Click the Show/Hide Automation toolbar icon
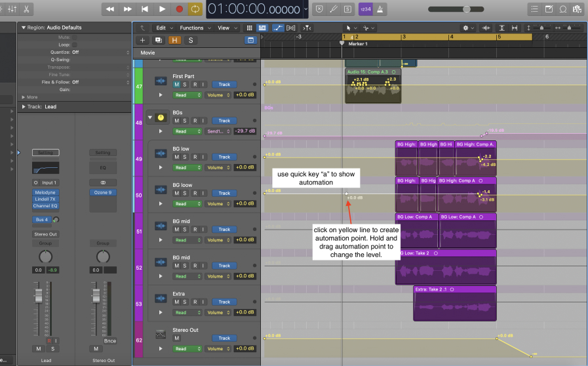The width and height of the screenshot is (588, 366). tap(277, 28)
